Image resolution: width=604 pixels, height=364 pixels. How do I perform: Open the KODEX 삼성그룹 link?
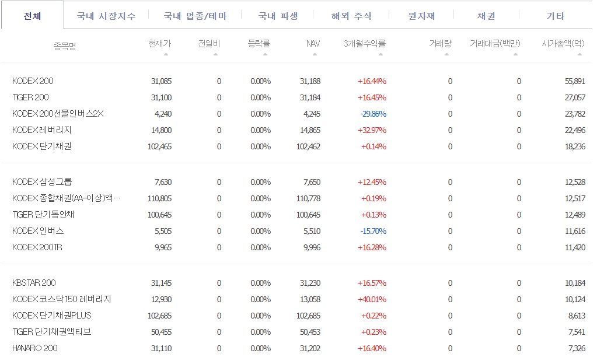pyautogui.click(x=42, y=182)
